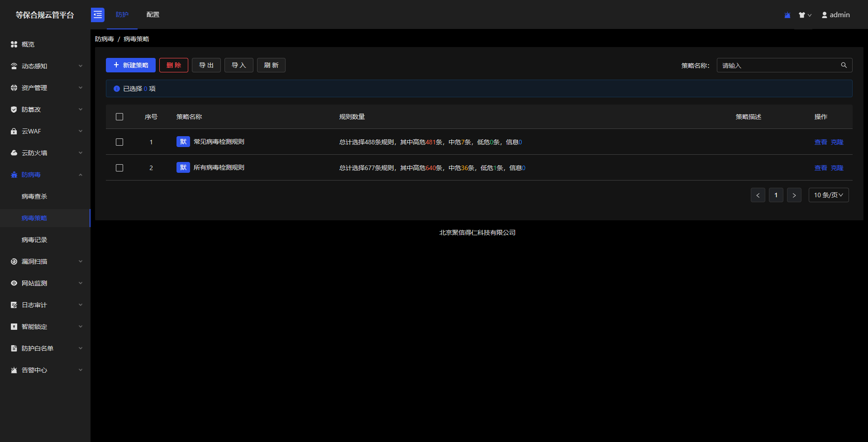The width and height of the screenshot is (868, 442).
Task: Click the 策略名称 column header
Action: click(x=189, y=117)
